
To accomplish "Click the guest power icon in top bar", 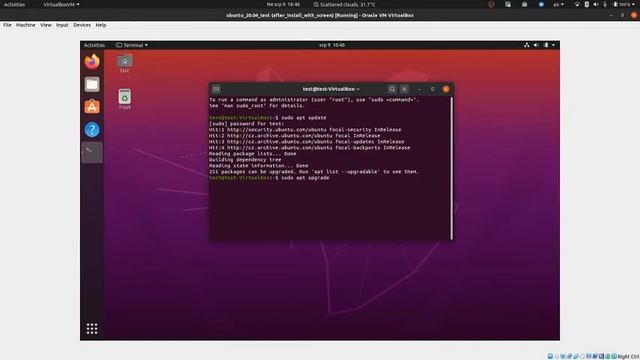I will pos(546,45).
